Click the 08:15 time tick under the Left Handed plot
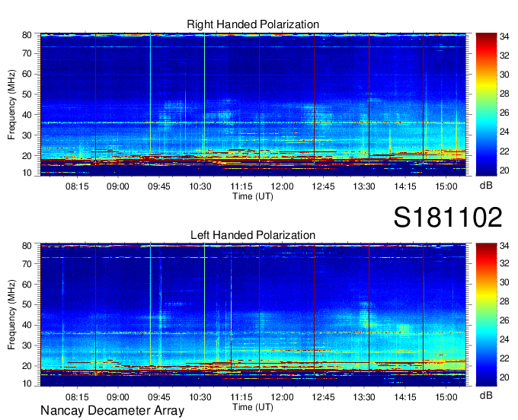Screen dimensions: 518x420 (x=77, y=397)
